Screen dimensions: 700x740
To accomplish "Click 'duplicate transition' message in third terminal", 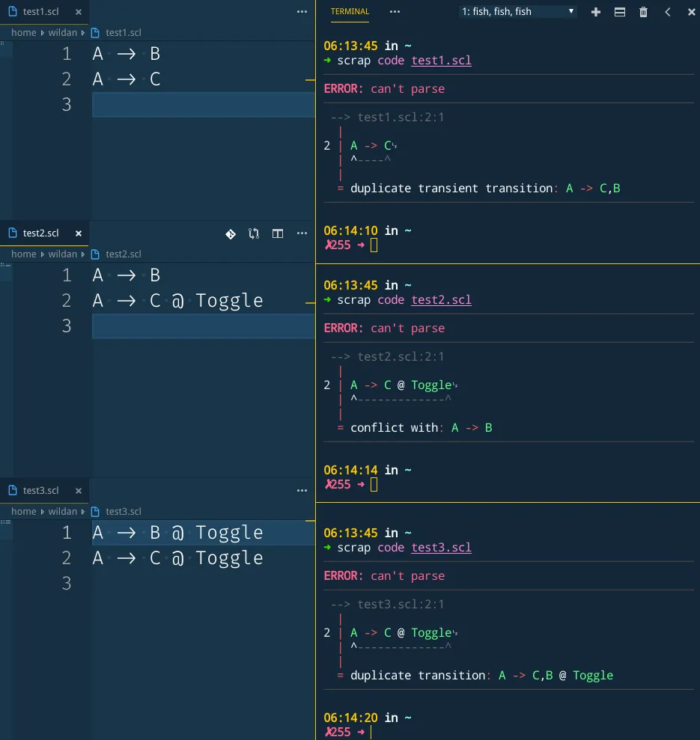I will click(418, 676).
